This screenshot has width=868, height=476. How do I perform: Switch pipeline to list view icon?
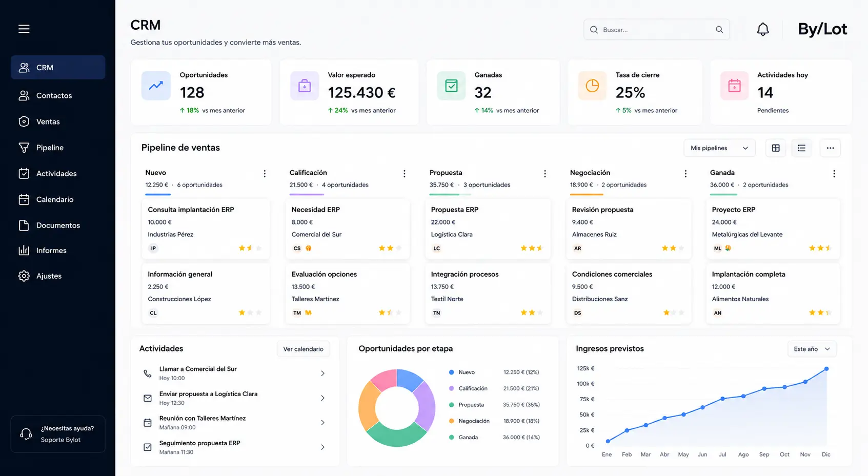pos(802,148)
